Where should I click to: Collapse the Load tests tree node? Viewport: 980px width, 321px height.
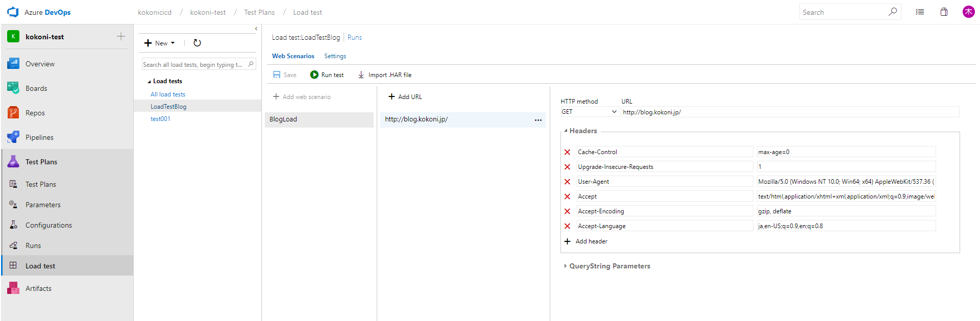(x=149, y=81)
